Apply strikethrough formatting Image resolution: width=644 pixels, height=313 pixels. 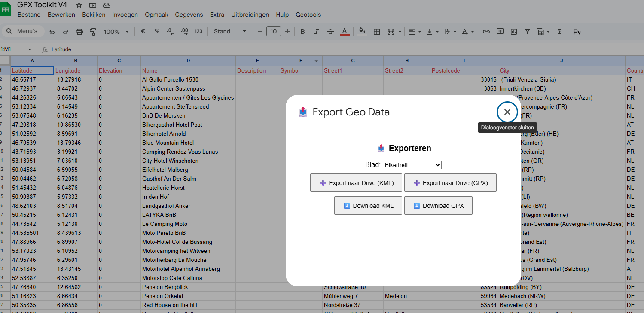point(330,32)
